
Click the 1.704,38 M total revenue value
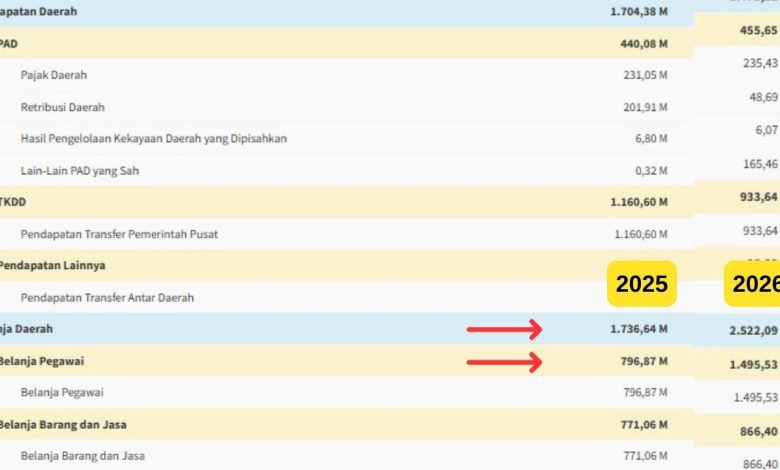638,12
